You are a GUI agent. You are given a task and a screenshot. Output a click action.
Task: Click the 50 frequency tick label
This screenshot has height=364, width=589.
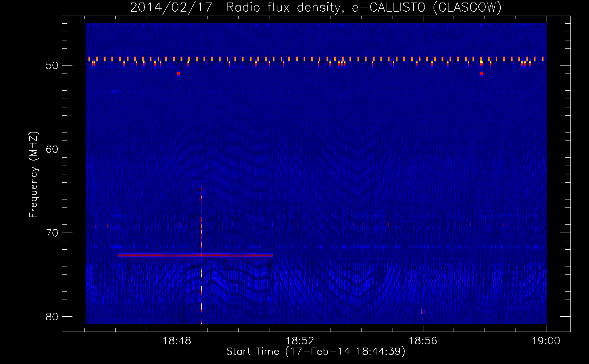point(52,66)
